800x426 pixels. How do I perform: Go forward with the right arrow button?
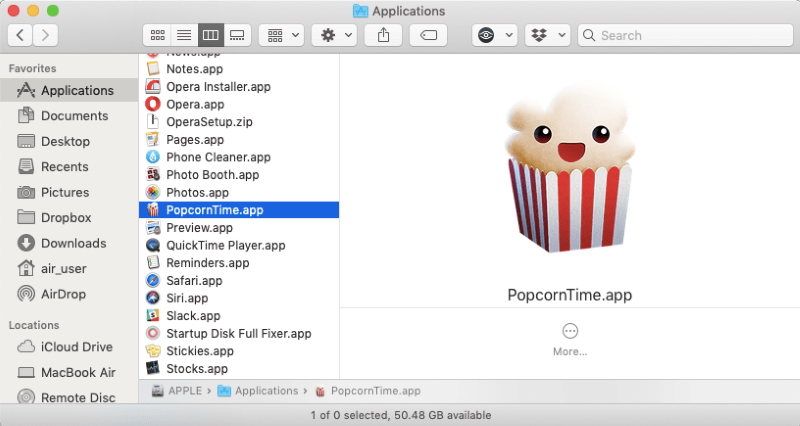coord(45,35)
